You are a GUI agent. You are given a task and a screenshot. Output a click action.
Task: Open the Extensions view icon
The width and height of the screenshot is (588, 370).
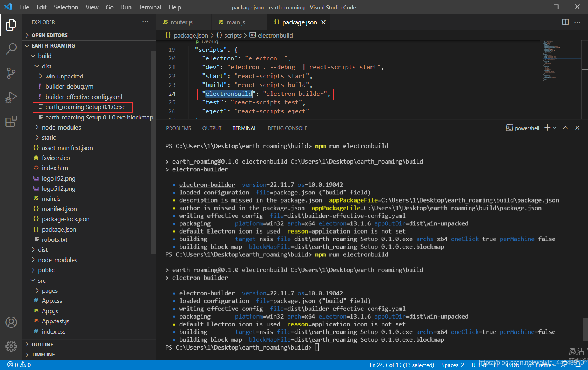(x=11, y=121)
